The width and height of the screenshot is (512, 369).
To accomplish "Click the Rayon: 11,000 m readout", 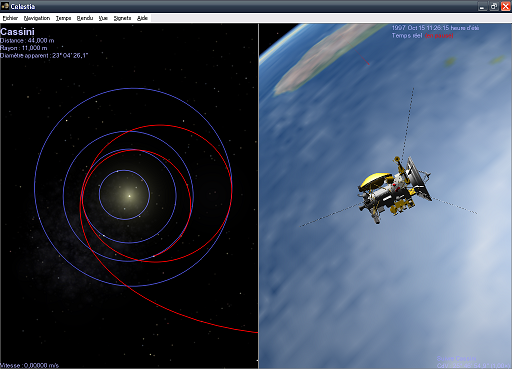I will click(24, 48).
